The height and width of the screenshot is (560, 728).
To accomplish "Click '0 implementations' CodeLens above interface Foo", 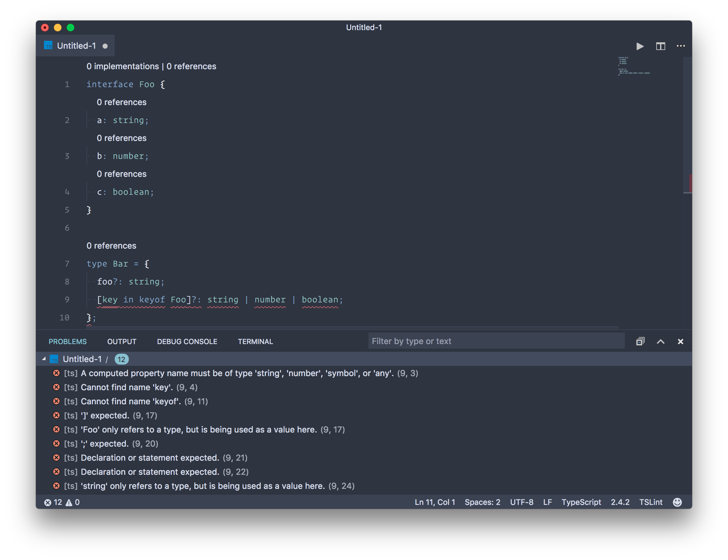I will (x=123, y=66).
